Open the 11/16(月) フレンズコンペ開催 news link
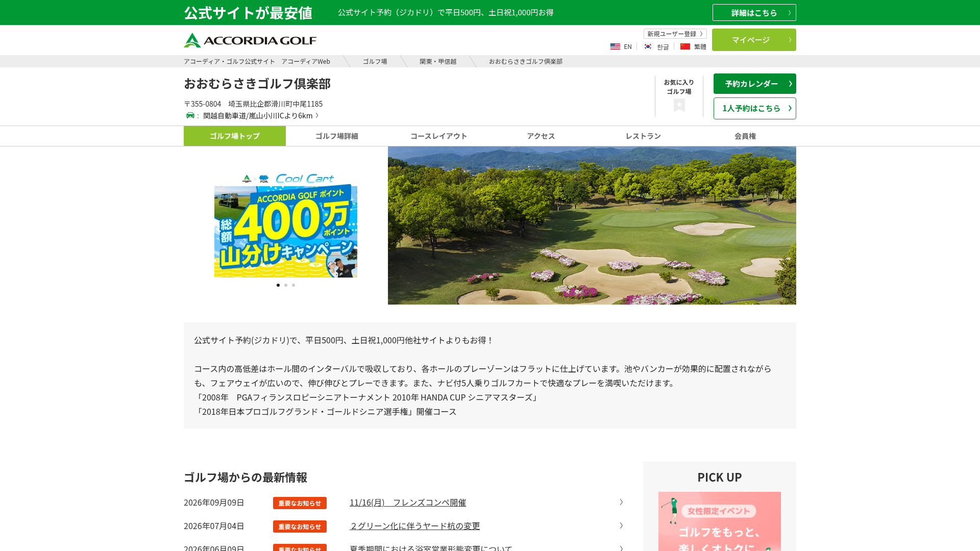 tap(408, 503)
